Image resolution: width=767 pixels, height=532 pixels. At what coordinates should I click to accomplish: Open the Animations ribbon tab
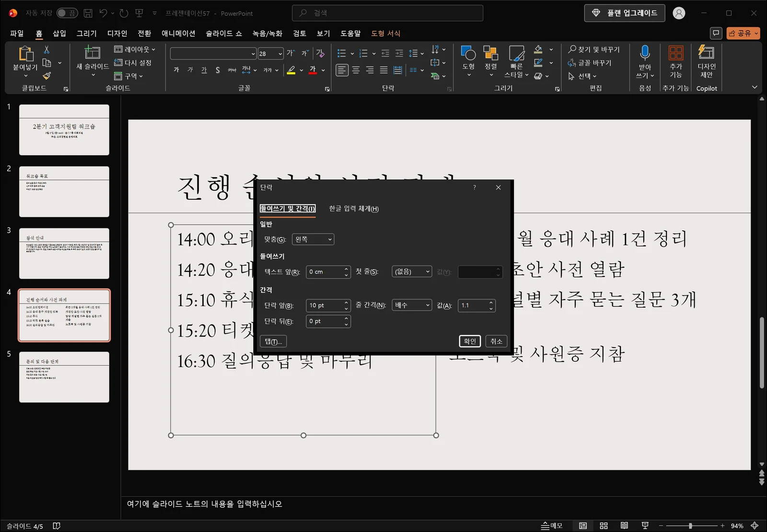click(178, 33)
